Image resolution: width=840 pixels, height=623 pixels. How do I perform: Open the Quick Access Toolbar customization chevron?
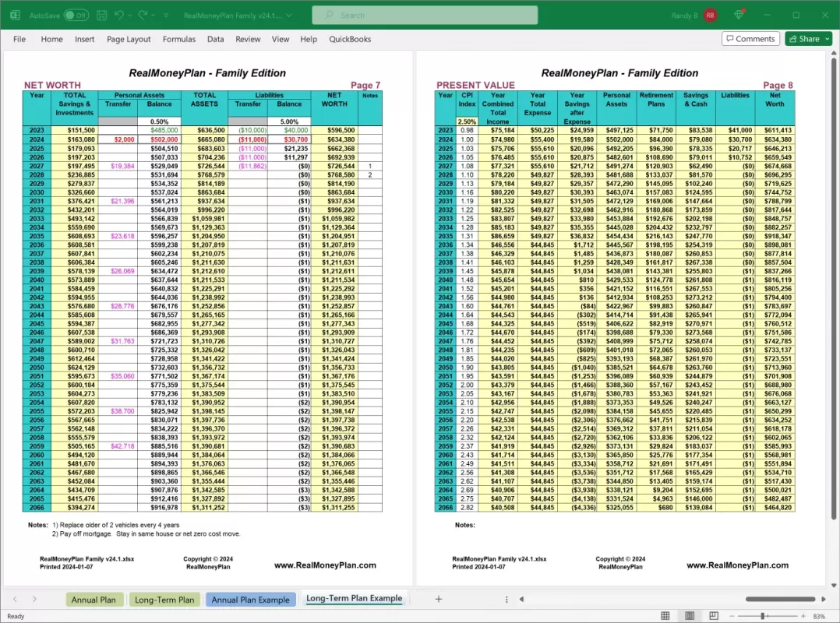(x=164, y=15)
